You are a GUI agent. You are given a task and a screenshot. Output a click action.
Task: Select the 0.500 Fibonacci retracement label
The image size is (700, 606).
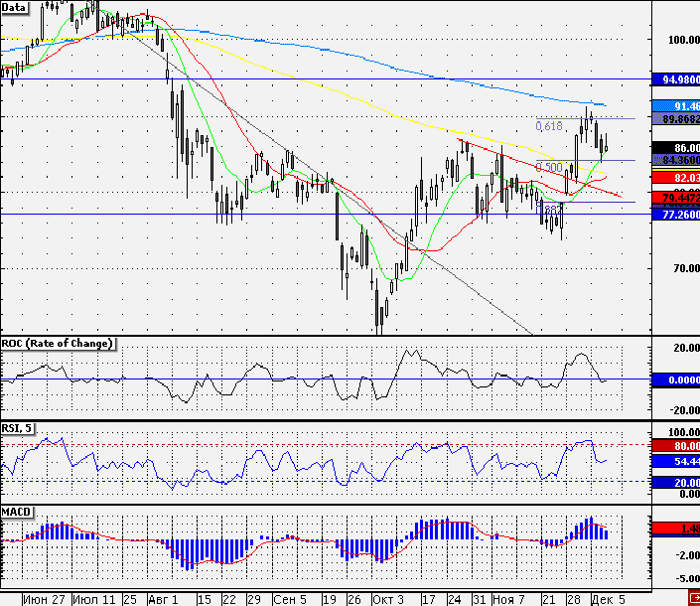pos(549,168)
